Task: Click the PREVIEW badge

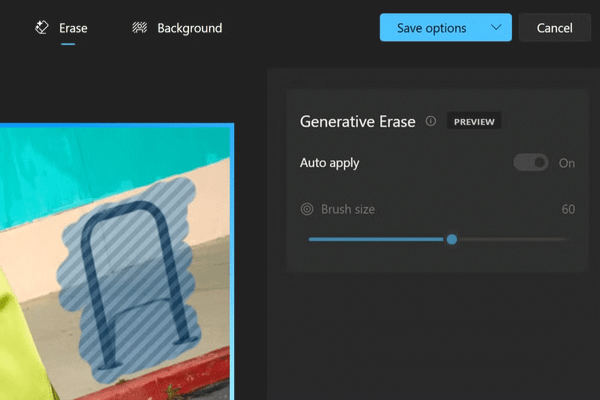Action: pyautogui.click(x=474, y=121)
